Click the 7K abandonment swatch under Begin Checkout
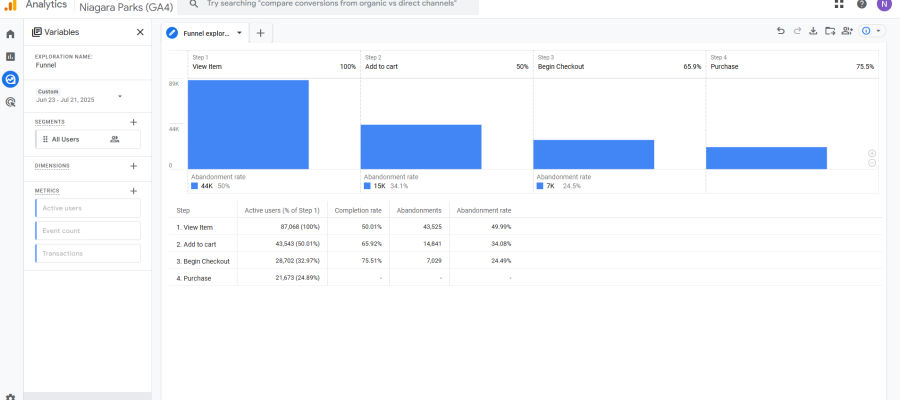This screenshot has width=900, height=400. click(x=540, y=186)
